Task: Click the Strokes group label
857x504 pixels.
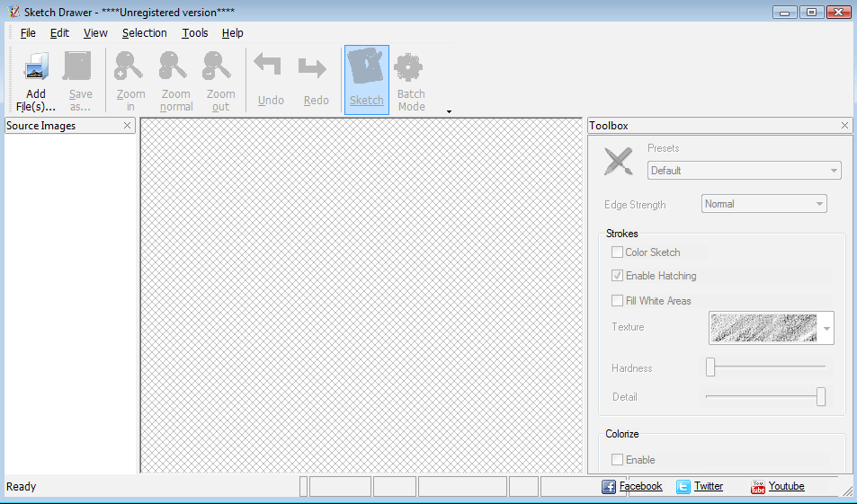Action: (622, 234)
